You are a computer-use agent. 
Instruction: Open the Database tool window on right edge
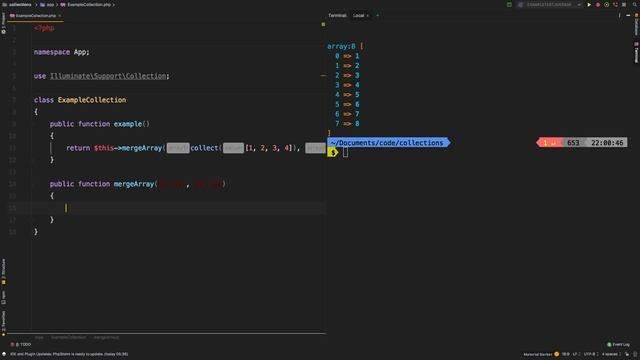636,24
